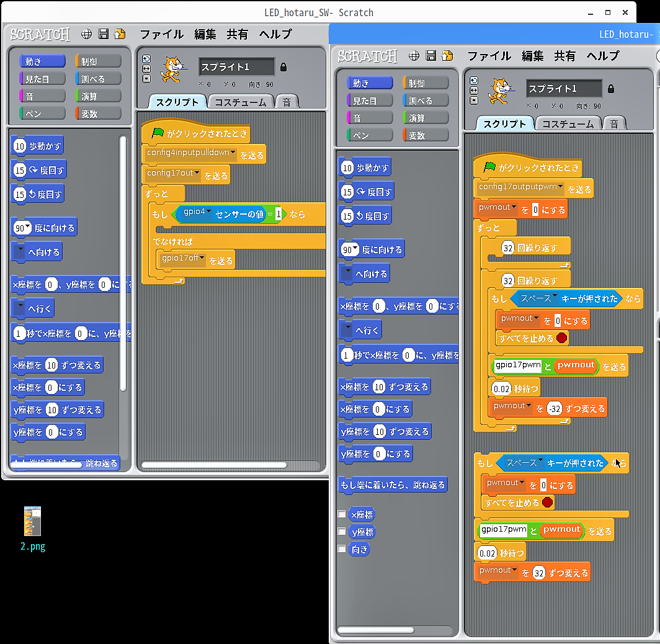Select the ペン block category in front LED_hotaru window
Screen dimensions: 660x644
click(x=370, y=135)
